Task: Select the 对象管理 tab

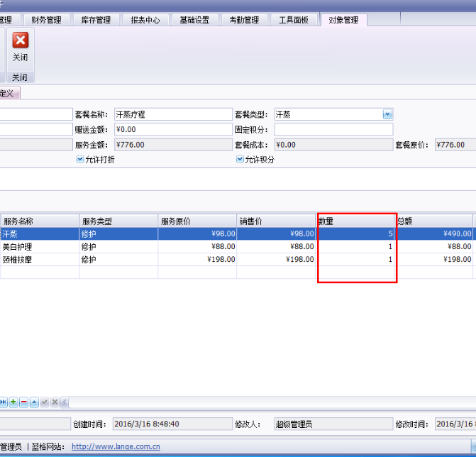Action: (x=343, y=20)
